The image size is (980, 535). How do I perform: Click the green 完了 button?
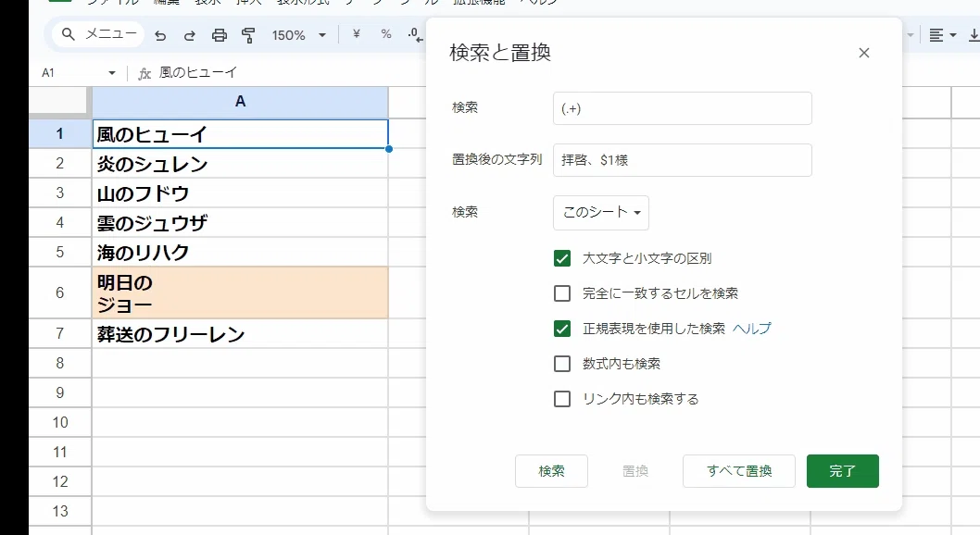[x=843, y=471]
